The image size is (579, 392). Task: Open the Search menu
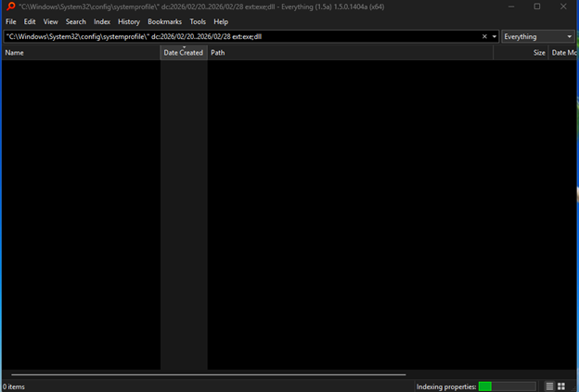click(x=75, y=21)
